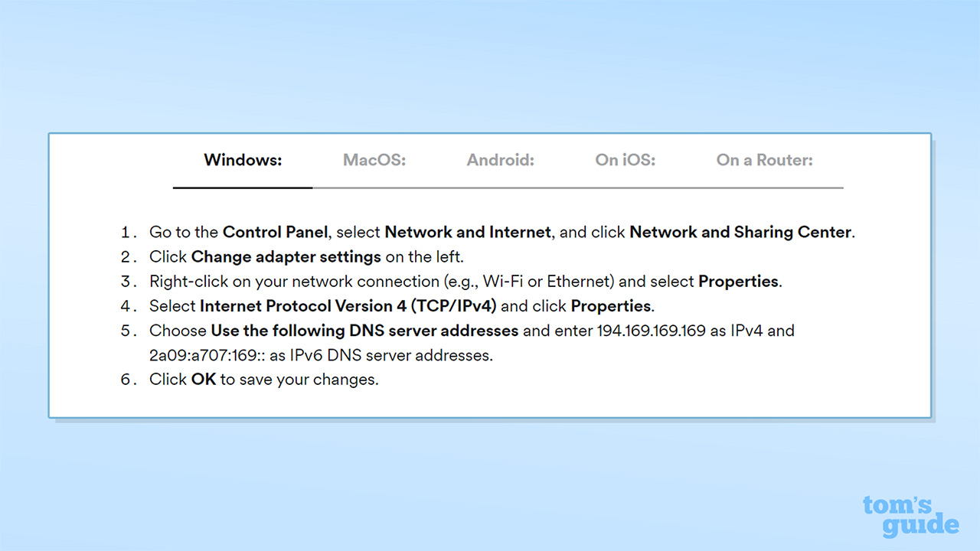Image resolution: width=980 pixels, height=551 pixels.
Task: Click the step 6 list number
Action: 129,380
